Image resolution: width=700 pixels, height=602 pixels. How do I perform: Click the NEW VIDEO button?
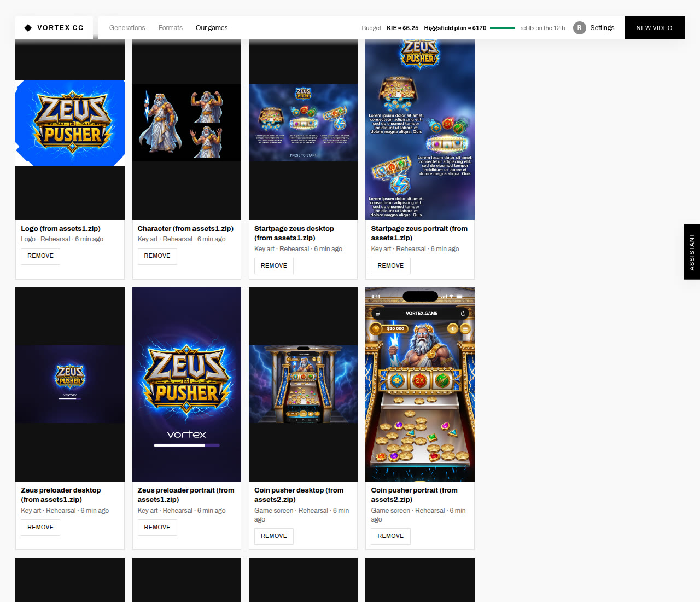click(x=655, y=28)
